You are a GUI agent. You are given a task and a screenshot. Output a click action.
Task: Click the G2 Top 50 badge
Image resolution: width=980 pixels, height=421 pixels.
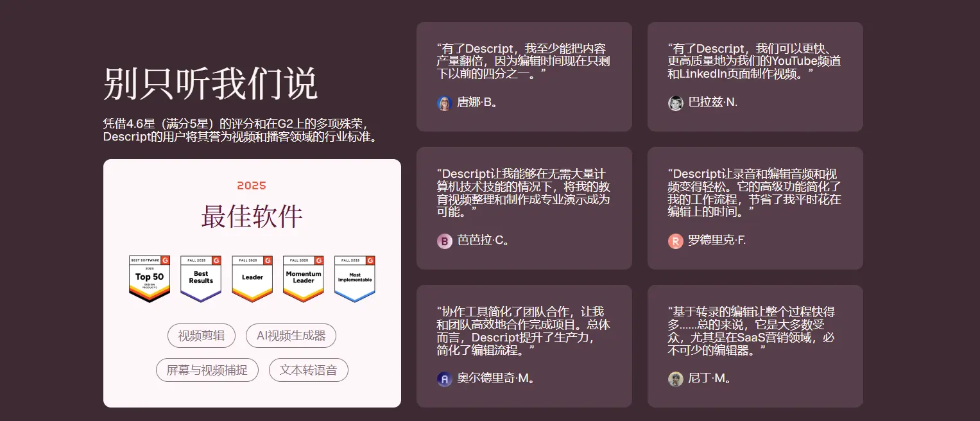click(150, 279)
